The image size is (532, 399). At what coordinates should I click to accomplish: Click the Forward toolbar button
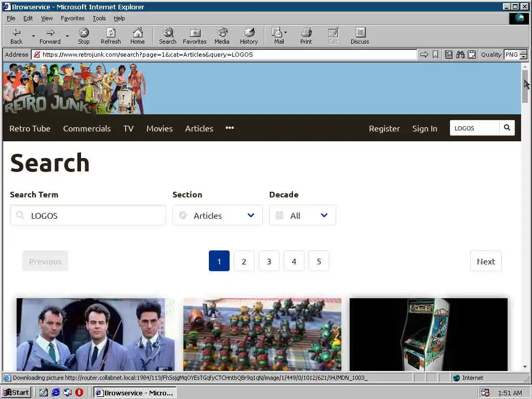50,36
